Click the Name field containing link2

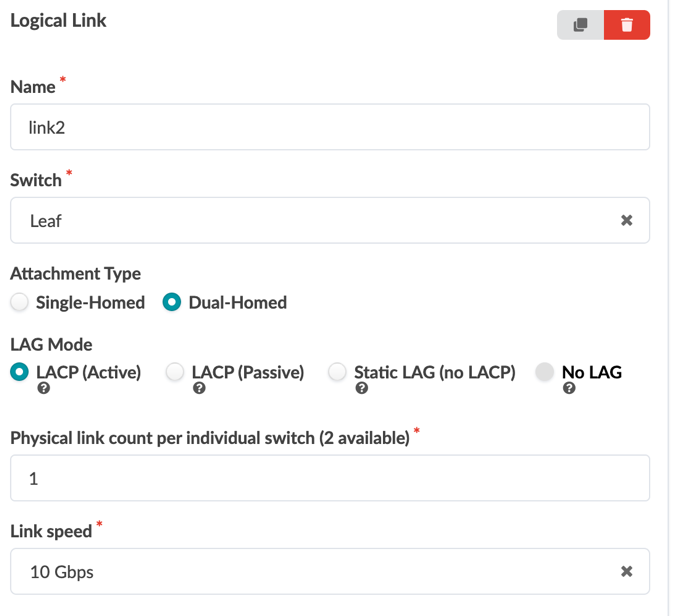pyautogui.click(x=330, y=128)
